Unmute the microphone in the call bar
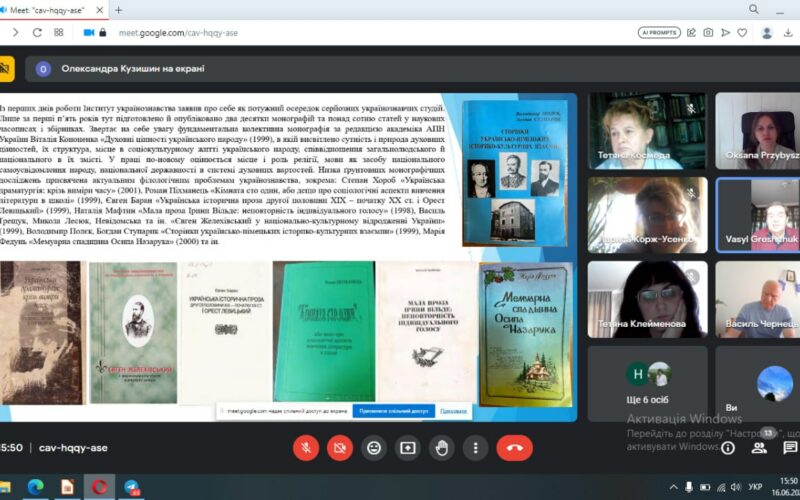 [306, 448]
